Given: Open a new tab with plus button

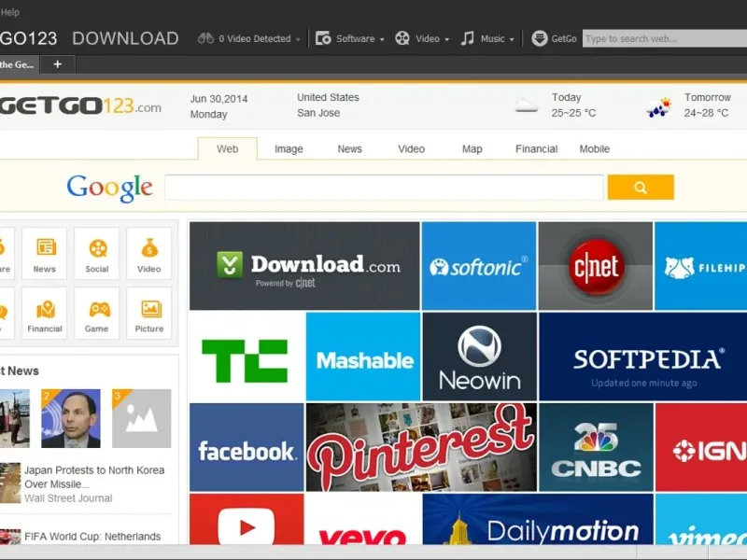Looking at the screenshot, I should pyautogui.click(x=58, y=64).
